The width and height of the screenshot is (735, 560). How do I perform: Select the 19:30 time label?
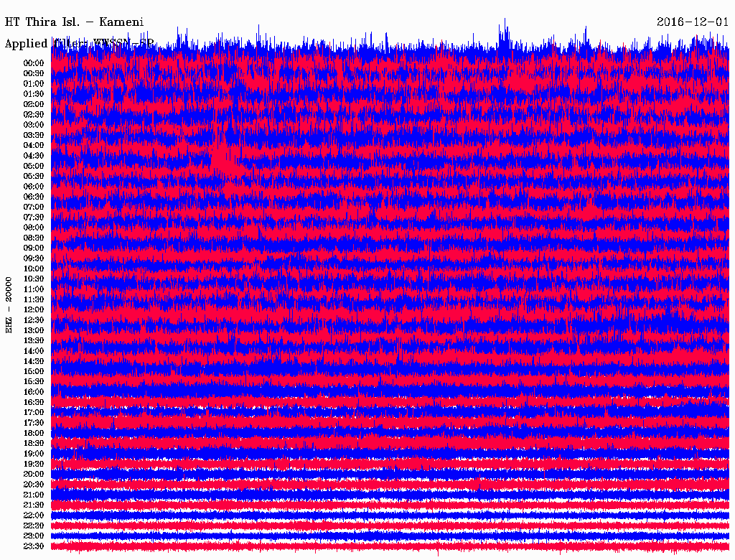tap(34, 465)
